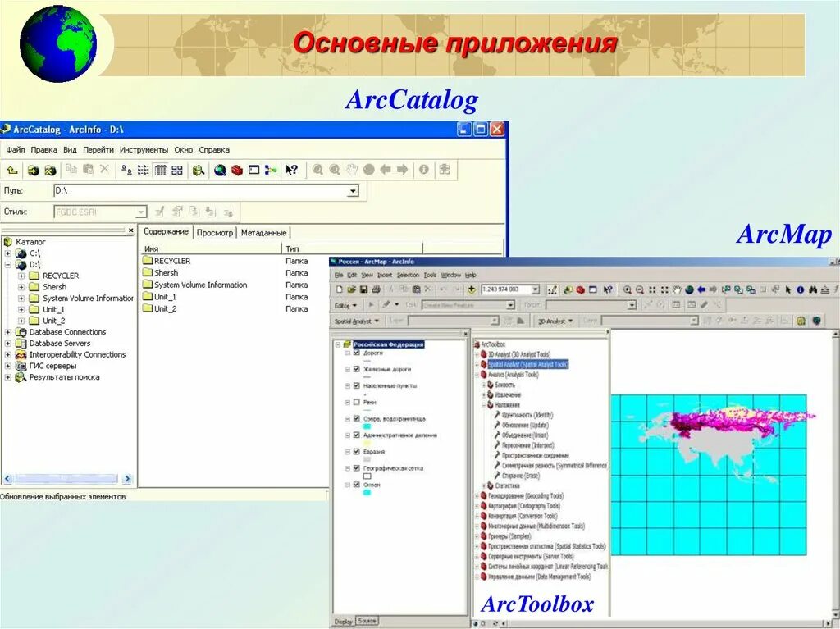Viewport: 840px width, 629px height.
Task: Open the Search tool in ArcCatalog
Action: 199,170
